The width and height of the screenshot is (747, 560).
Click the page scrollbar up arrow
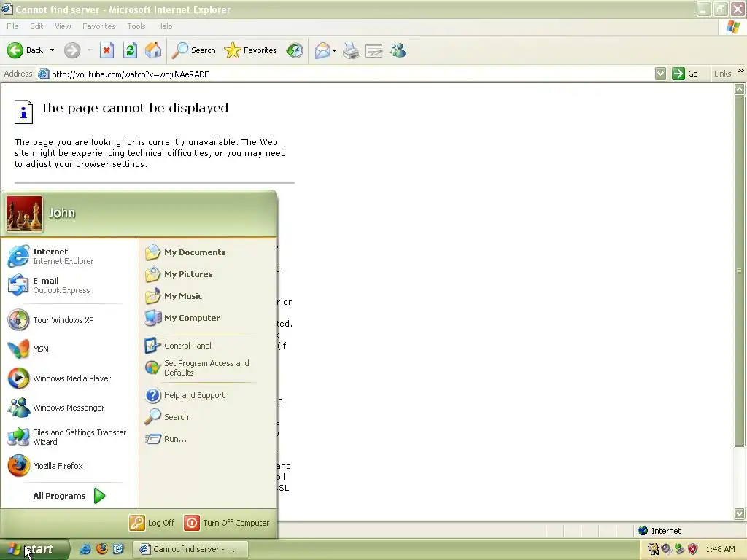pos(740,89)
